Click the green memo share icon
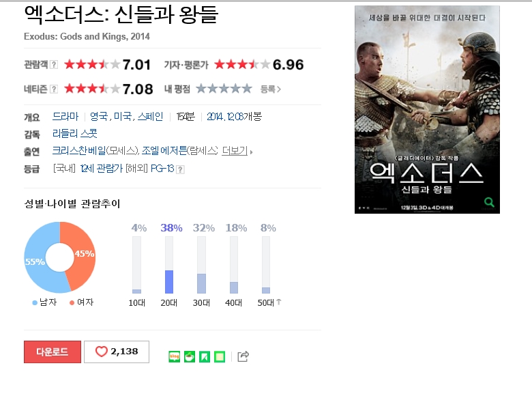Image resolution: width=532 pixels, height=398 pixels. (x=220, y=356)
